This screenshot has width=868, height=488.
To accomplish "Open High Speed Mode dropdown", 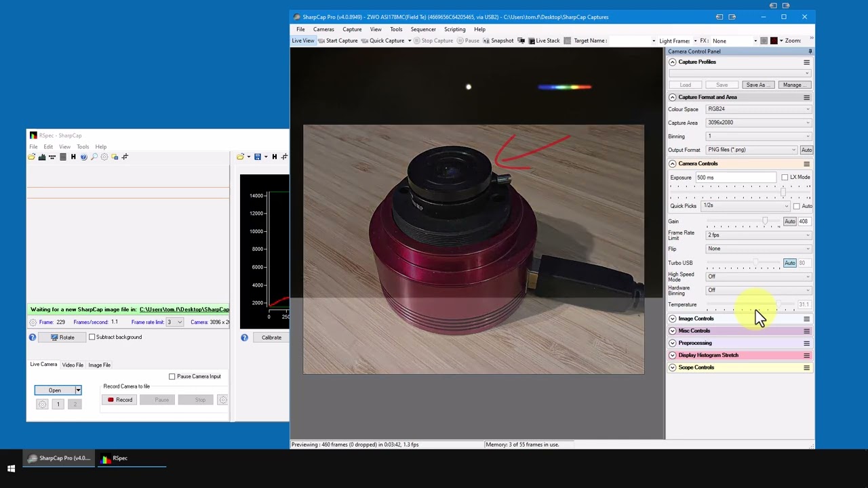I will pos(758,277).
